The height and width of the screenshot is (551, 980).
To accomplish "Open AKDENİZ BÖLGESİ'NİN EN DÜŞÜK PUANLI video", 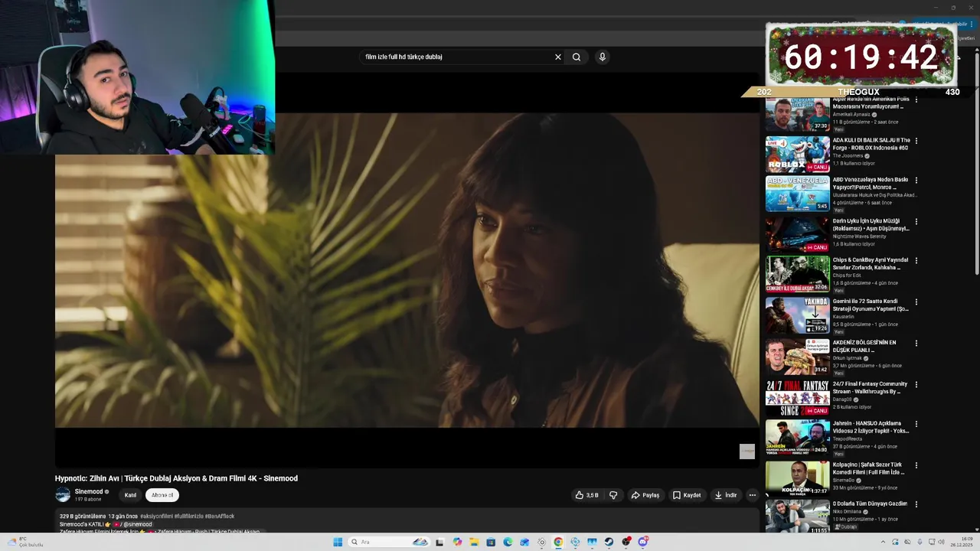I will 864,346.
